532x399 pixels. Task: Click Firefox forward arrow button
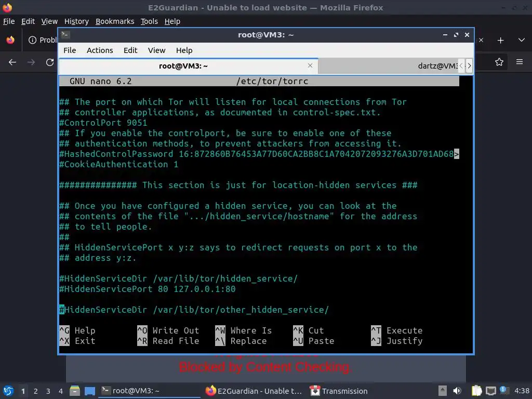point(31,62)
